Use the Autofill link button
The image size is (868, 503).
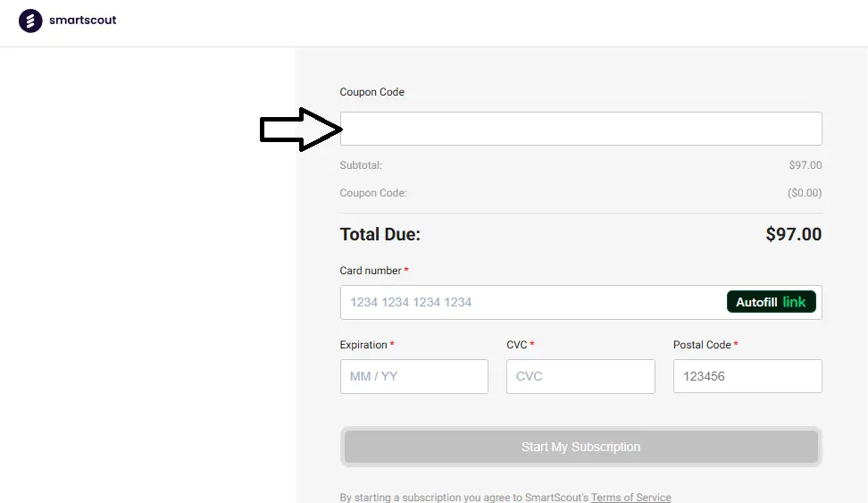coord(772,302)
